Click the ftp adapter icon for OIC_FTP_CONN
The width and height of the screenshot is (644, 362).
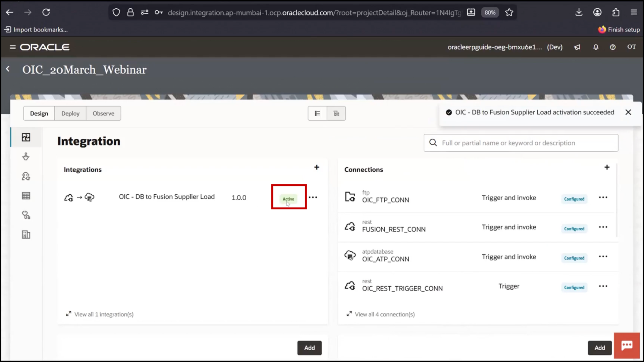[x=350, y=196]
